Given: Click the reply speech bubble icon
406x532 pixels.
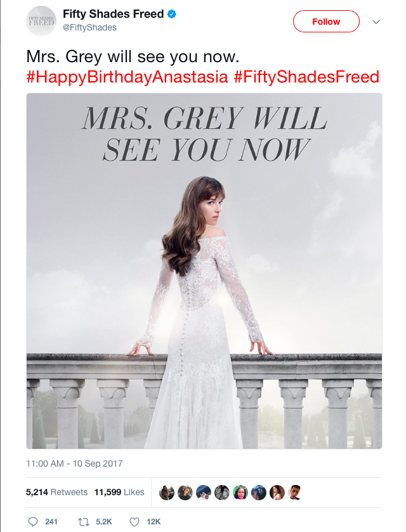Looking at the screenshot, I should click(33, 521).
